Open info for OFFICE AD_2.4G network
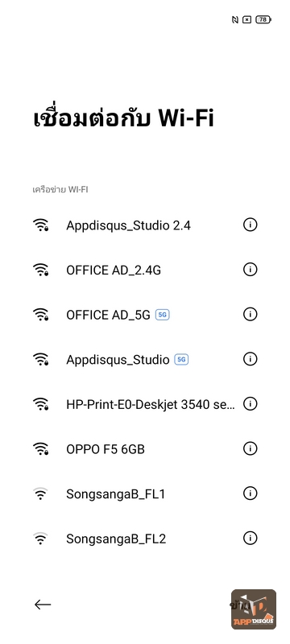Image resolution: width=290 pixels, height=644 pixels. pos(250,270)
